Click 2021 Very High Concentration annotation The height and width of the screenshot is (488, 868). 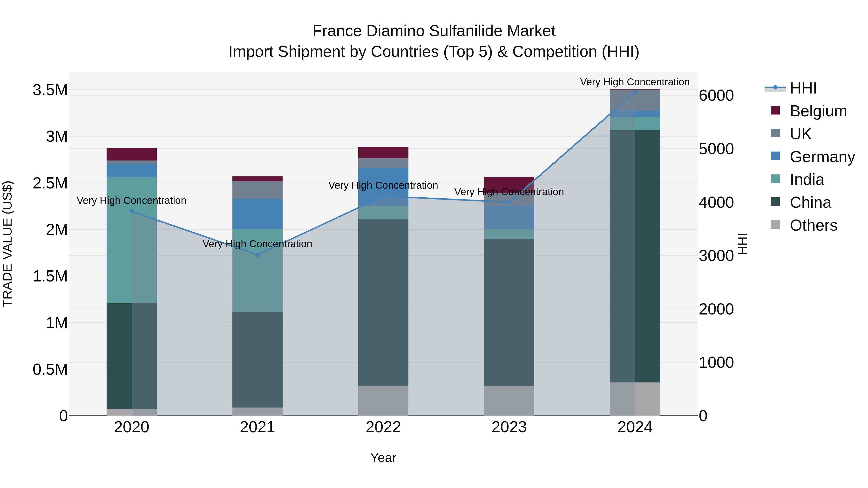point(258,244)
